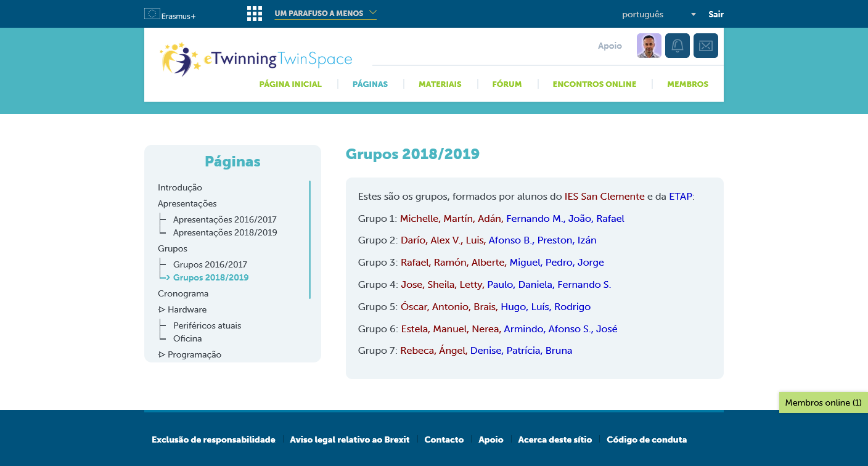Click the name Óscar in Grupo 5
This screenshot has width=868, height=466.
point(413,307)
